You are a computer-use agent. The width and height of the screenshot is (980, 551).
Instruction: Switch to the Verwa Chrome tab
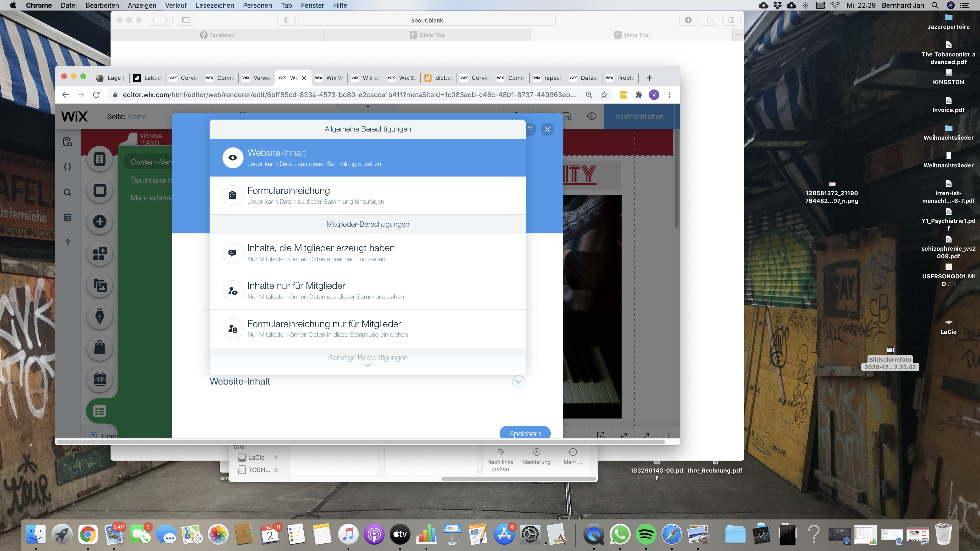(x=257, y=78)
